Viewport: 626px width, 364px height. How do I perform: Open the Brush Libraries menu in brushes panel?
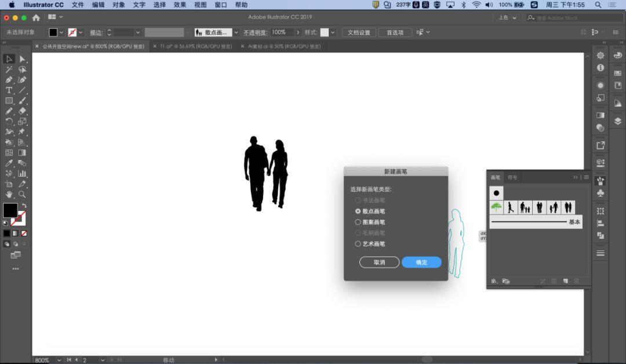click(x=494, y=281)
